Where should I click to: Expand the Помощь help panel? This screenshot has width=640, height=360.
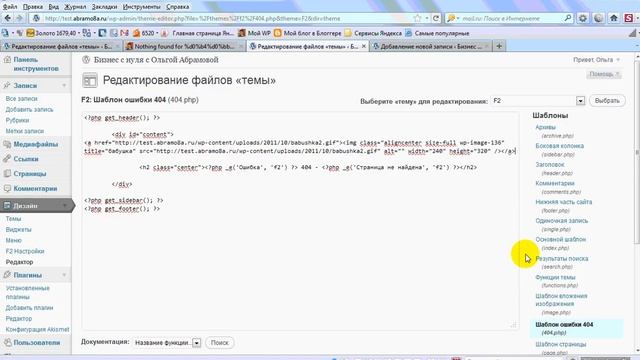(604, 74)
